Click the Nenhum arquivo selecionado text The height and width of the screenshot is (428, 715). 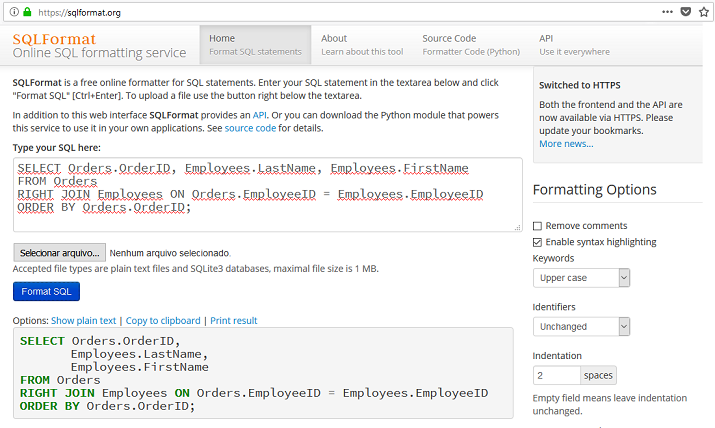170,253
